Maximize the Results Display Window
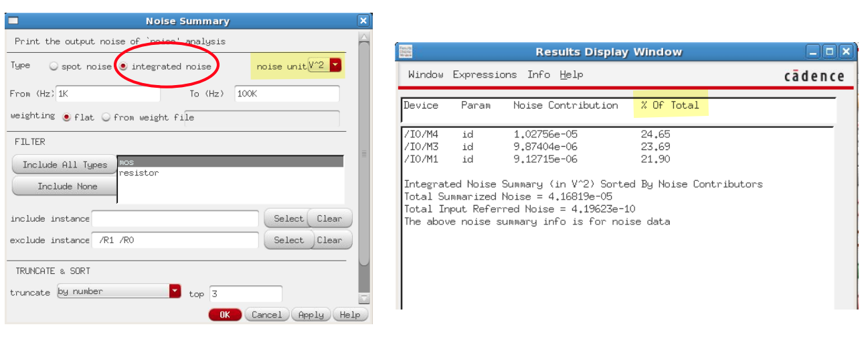 tap(829, 52)
